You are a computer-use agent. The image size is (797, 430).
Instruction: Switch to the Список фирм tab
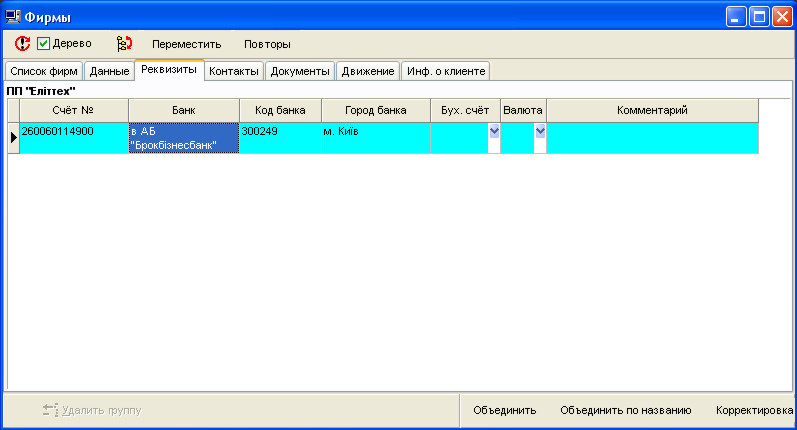tap(43, 71)
